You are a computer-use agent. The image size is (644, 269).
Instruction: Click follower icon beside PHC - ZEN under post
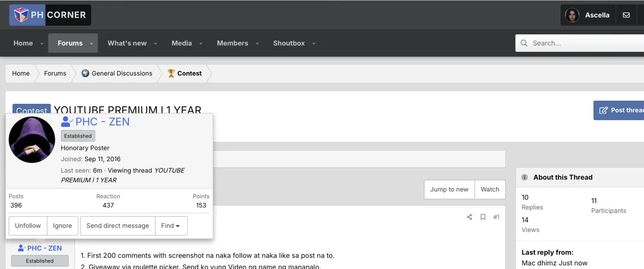[x=22, y=248]
